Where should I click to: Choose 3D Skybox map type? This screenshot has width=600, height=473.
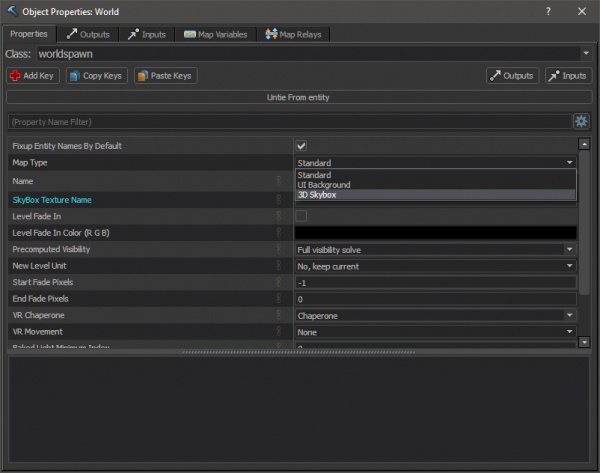point(436,195)
